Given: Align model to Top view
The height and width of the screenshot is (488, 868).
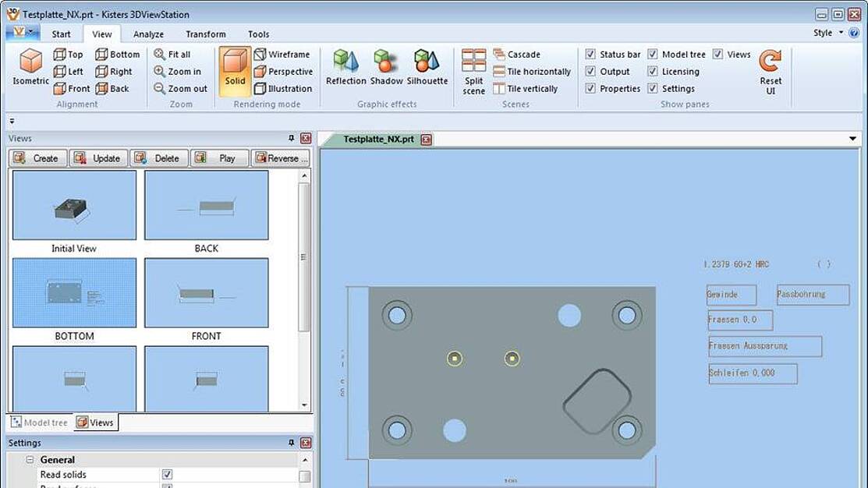Looking at the screenshot, I should 68,55.
